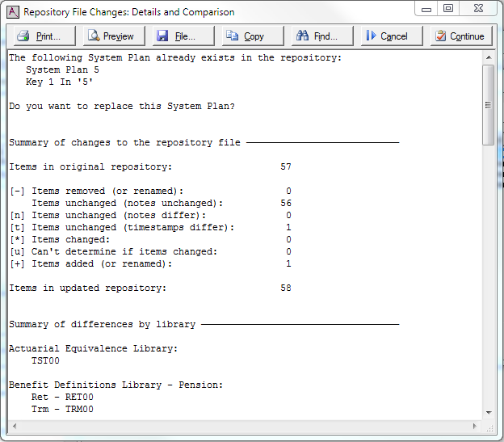Click the floppy disk File icon
The width and height of the screenshot is (504, 442).
pos(162,36)
